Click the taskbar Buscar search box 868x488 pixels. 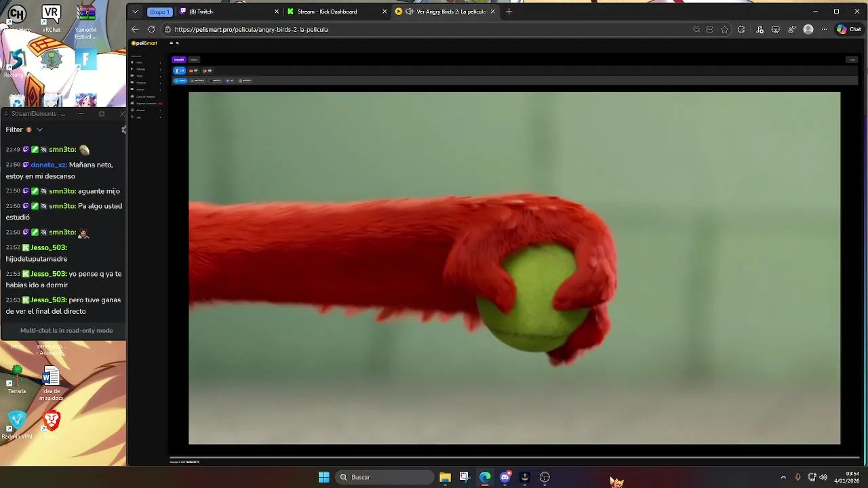(x=384, y=477)
